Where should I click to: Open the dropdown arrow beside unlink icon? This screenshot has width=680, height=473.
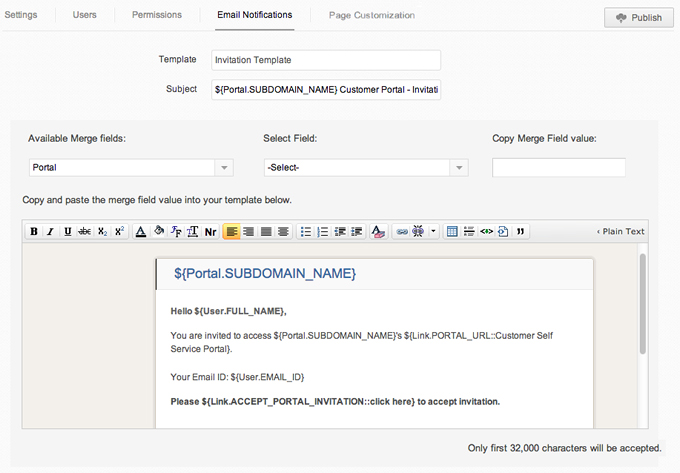pos(433,231)
